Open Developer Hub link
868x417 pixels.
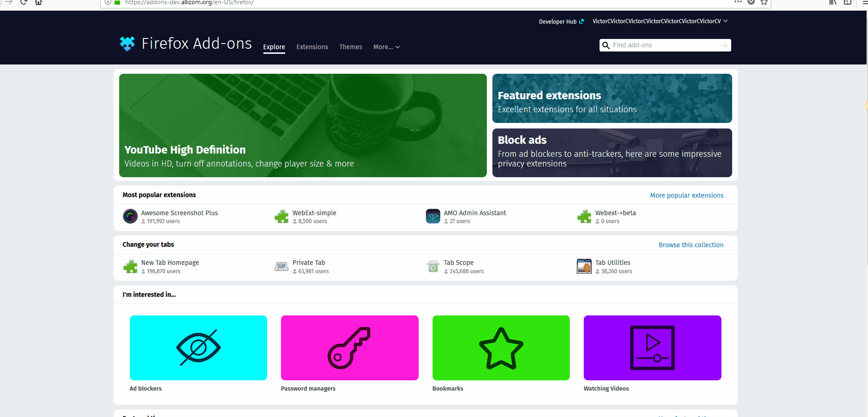[561, 22]
